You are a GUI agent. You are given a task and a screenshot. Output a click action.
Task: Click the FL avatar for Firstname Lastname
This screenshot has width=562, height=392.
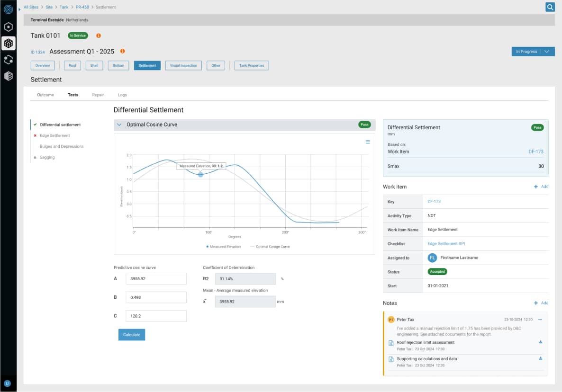coord(432,258)
